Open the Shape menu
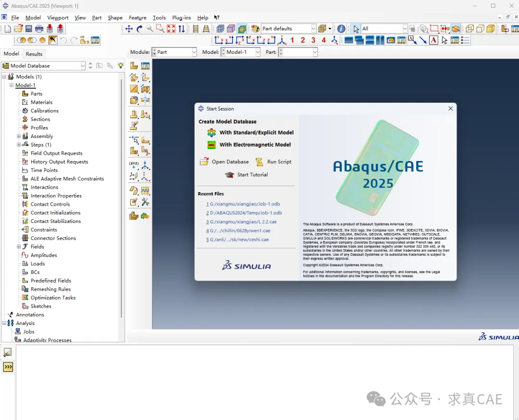The width and height of the screenshot is (519, 420). click(115, 18)
